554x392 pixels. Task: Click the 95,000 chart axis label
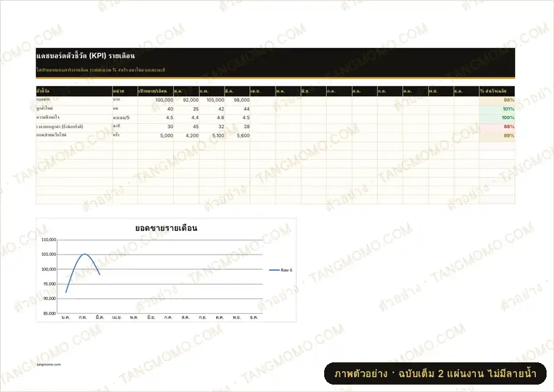[50, 284]
